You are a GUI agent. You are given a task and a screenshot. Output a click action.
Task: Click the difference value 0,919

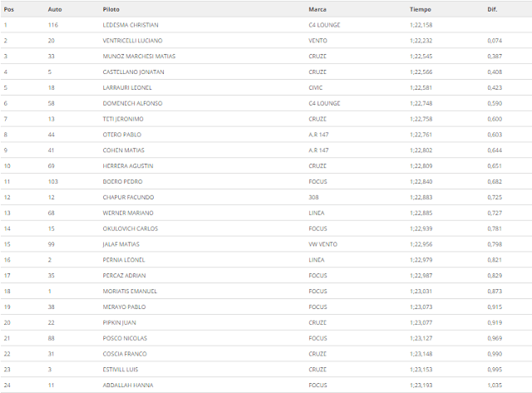click(x=495, y=322)
